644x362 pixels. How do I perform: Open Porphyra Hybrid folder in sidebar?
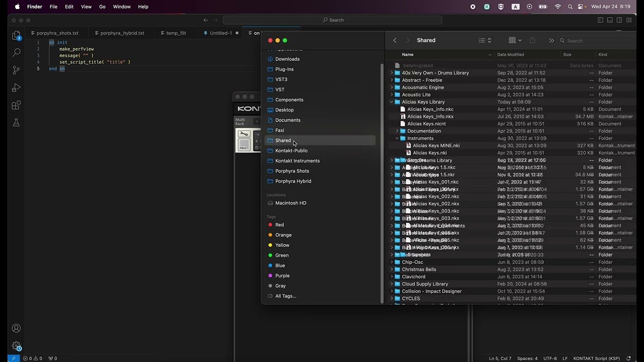pos(293,181)
